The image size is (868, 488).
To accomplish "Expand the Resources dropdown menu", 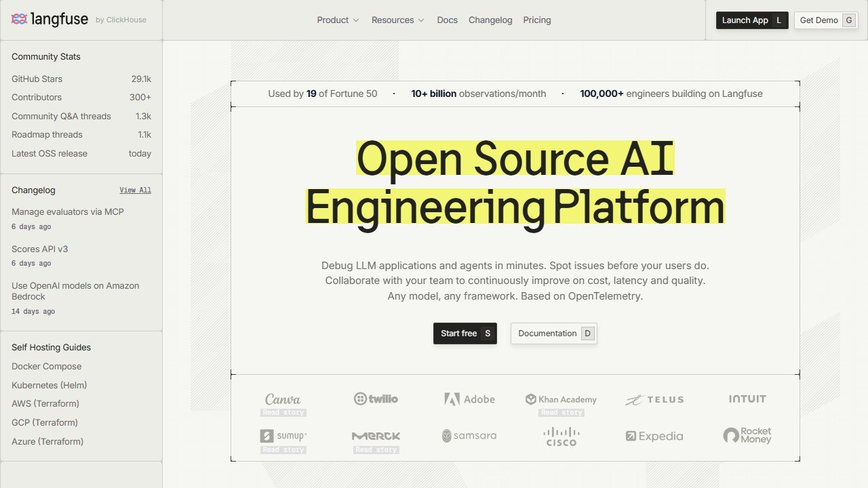I will (x=397, y=20).
